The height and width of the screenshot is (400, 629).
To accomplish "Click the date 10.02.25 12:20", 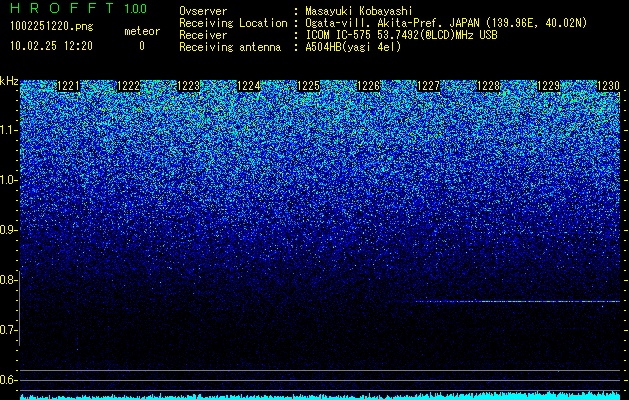I will 51,46.
